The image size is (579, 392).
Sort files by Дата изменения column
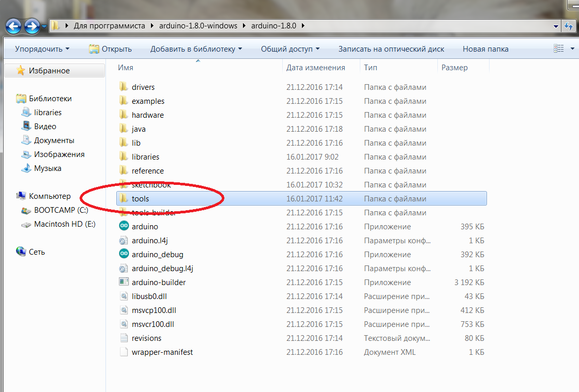tap(315, 68)
